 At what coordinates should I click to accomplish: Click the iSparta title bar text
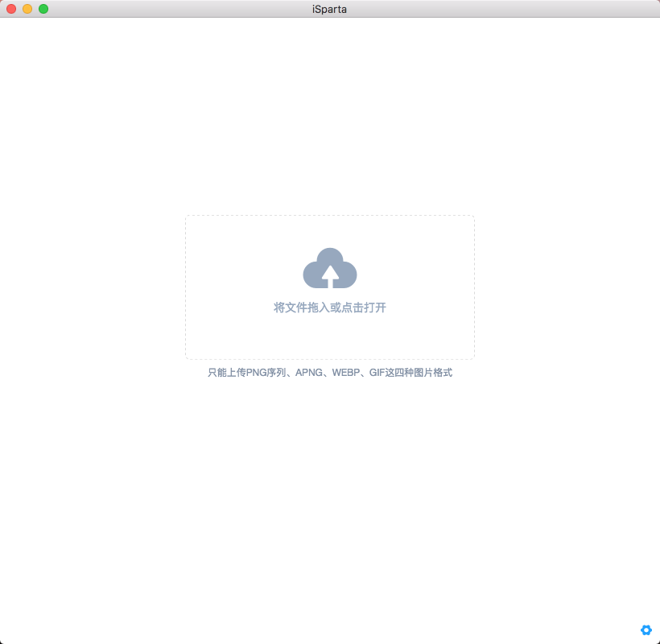[330, 9]
